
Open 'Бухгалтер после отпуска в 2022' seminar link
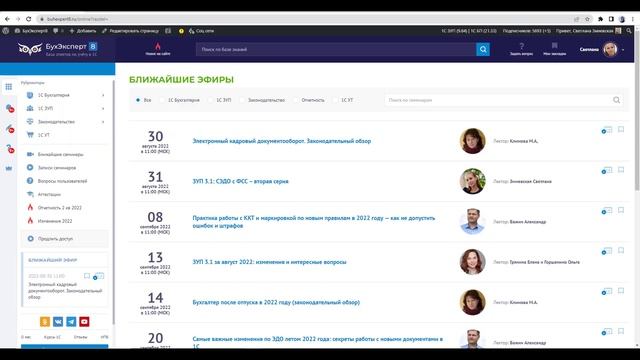pyautogui.click(x=276, y=302)
